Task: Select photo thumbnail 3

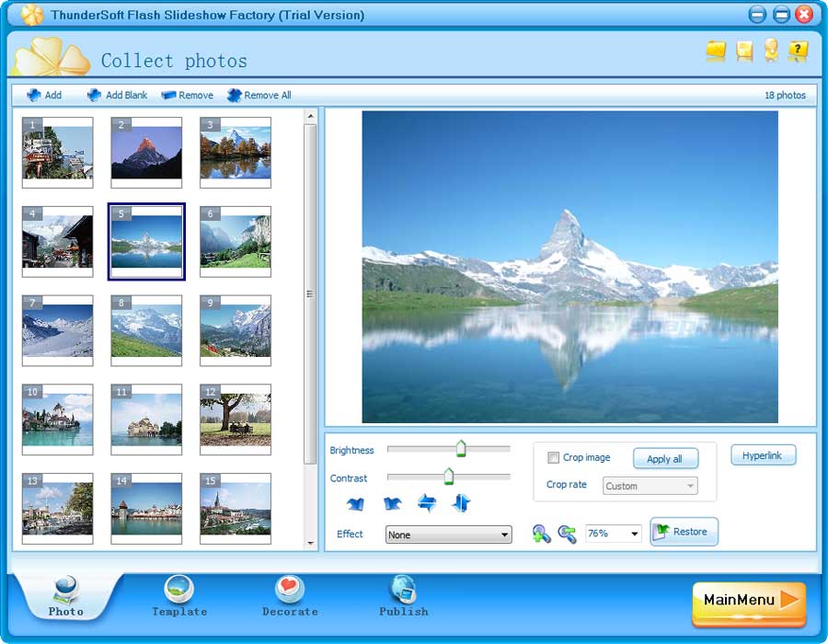Action: pos(236,153)
